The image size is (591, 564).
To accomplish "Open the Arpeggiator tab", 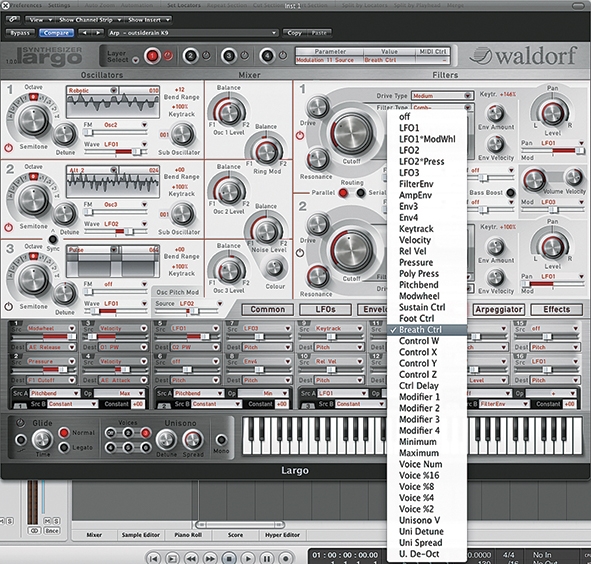I will [499, 310].
